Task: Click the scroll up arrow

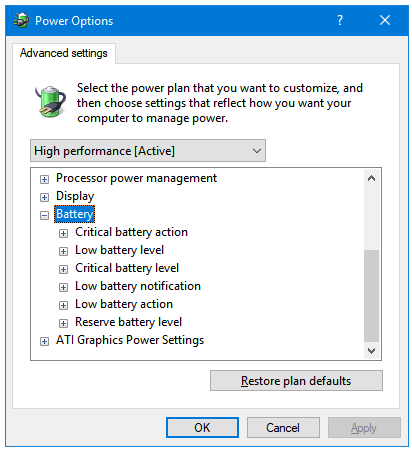Action: point(371,178)
